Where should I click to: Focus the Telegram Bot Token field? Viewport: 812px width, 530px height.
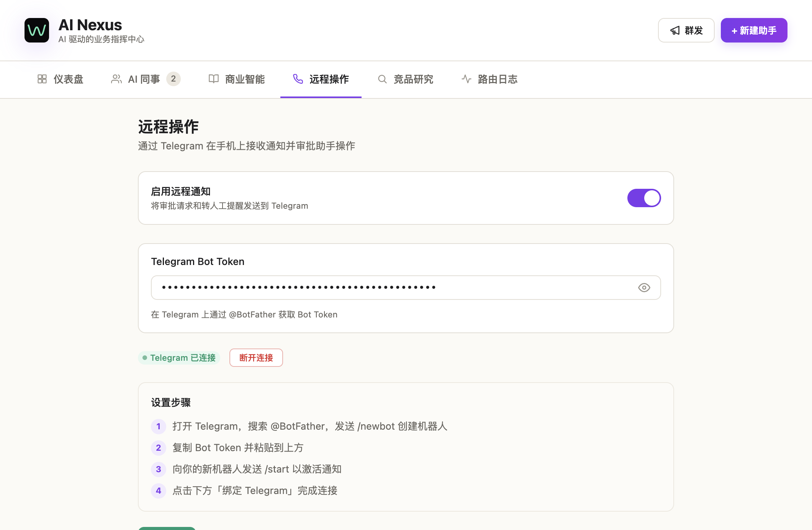[406, 288]
